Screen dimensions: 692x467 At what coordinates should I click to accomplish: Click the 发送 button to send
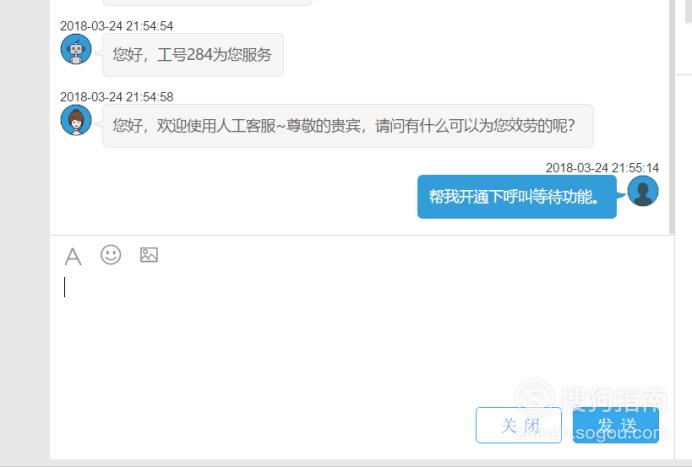tap(616, 425)
